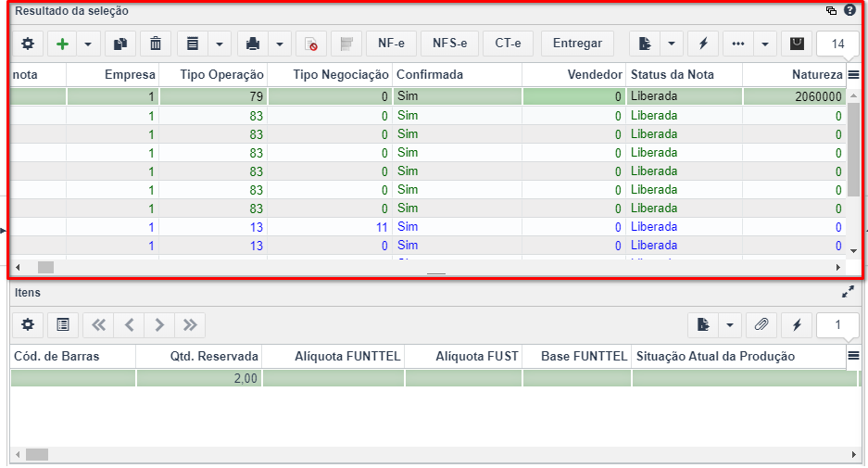This screenshot has width=868, height=468.
Task: Go to first item with double left arrows
Action: coord(98,325)
